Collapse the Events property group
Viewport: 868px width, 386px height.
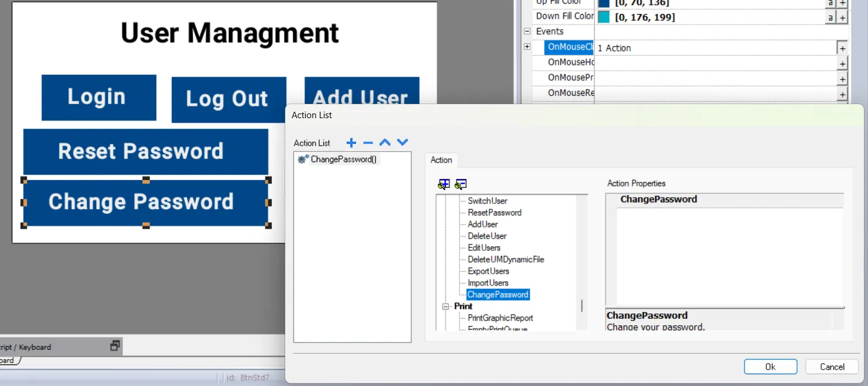coord(527,31)
